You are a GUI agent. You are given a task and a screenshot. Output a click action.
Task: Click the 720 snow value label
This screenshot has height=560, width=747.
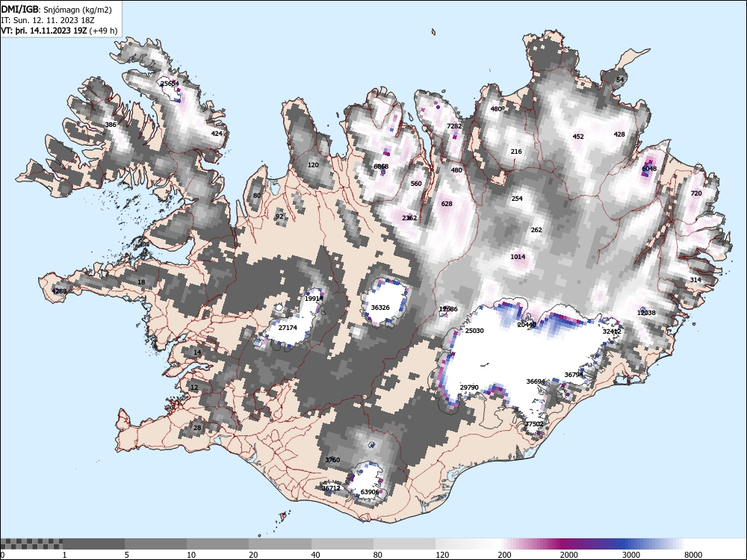(x=696, y=193)
